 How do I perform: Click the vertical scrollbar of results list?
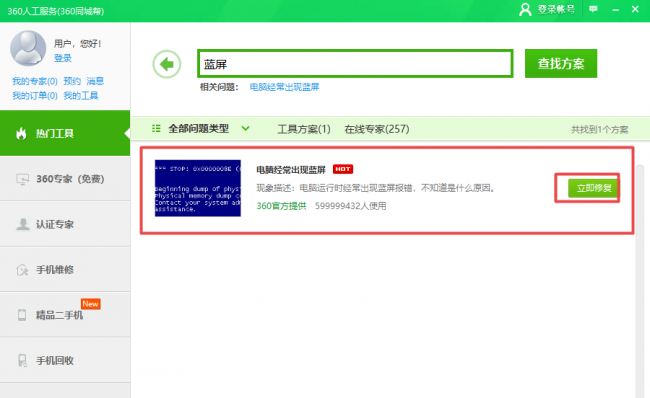(640, 281)
